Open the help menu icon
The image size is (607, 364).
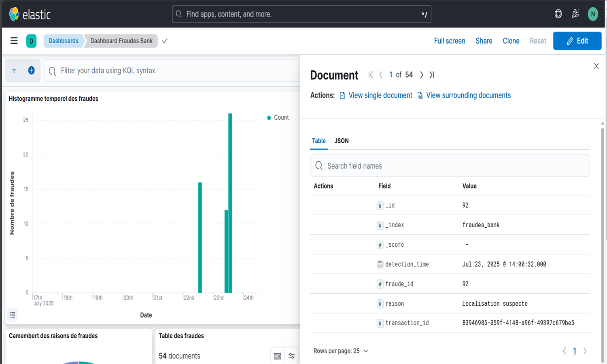[x=558, y=14]
